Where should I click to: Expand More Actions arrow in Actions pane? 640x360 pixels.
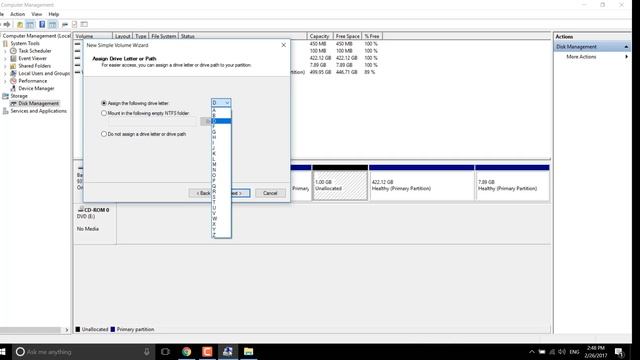pyautogui.click(x=626, y=57)
